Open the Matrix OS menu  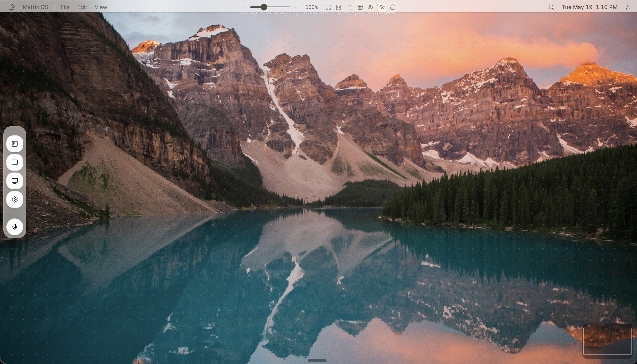click(x=35, y=7)
